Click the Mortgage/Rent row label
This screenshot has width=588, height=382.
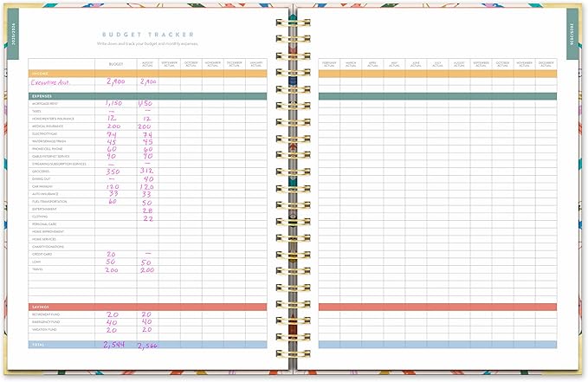pos(45,104)
